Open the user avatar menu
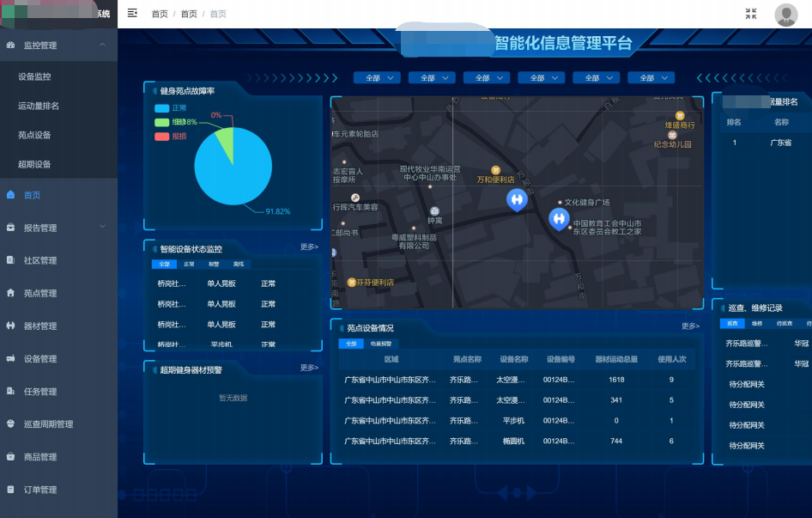This screenshot has height=518, width=812. pyautogui.click(x=785, y=15)
